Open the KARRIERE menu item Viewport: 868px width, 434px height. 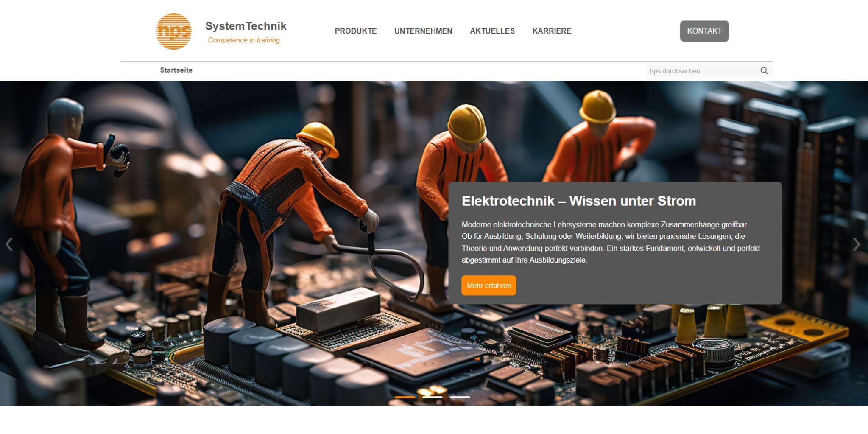[x=551, y=31]
